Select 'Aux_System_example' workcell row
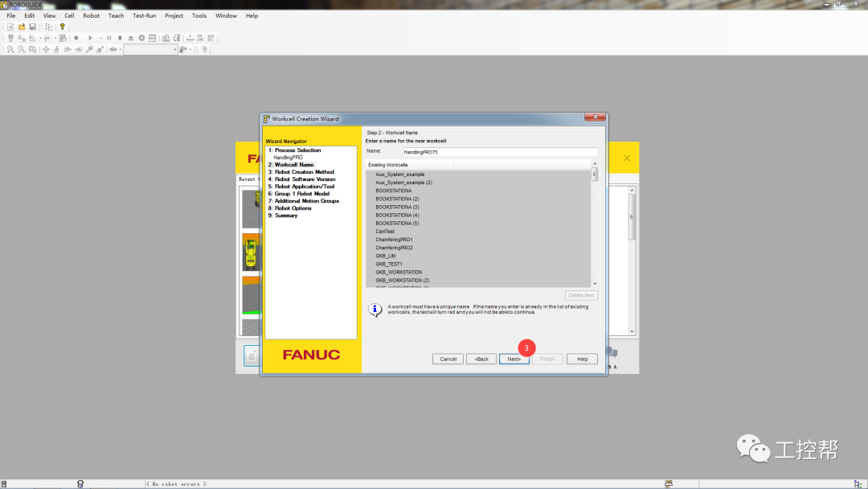This screenshot has width=868, height=489. (400, 174)
